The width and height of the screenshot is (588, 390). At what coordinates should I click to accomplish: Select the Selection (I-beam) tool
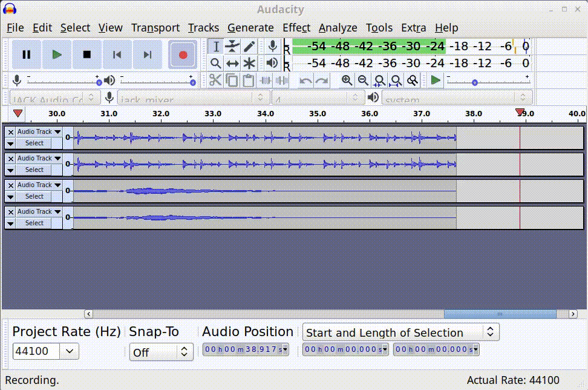click(216, 47)
